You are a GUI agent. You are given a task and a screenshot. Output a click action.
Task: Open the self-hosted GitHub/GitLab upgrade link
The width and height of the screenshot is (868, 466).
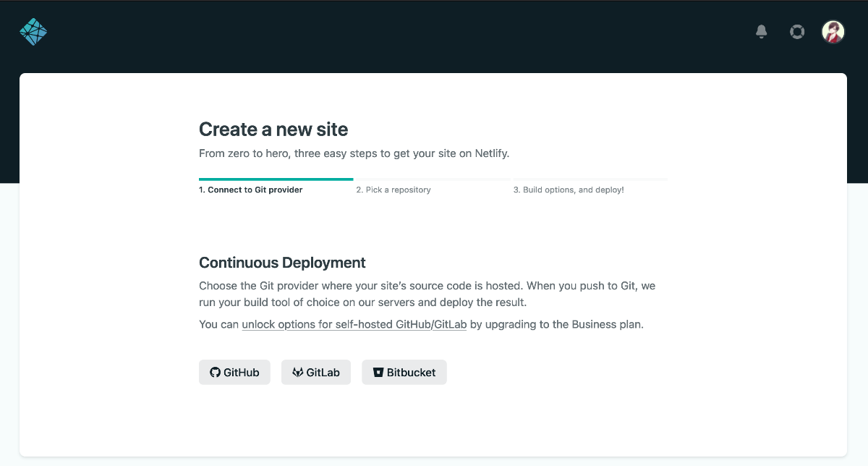pyautogui.click(x=353, y=324)
